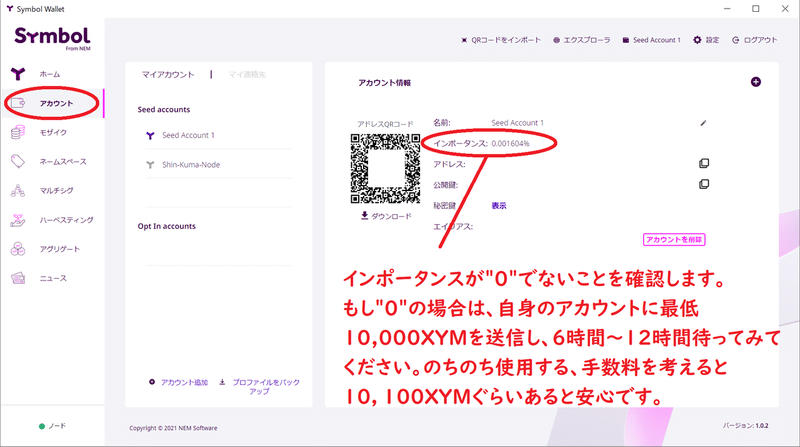Go to アグリゲート menu item
800x447 pixels.
(x=60, y=249)
